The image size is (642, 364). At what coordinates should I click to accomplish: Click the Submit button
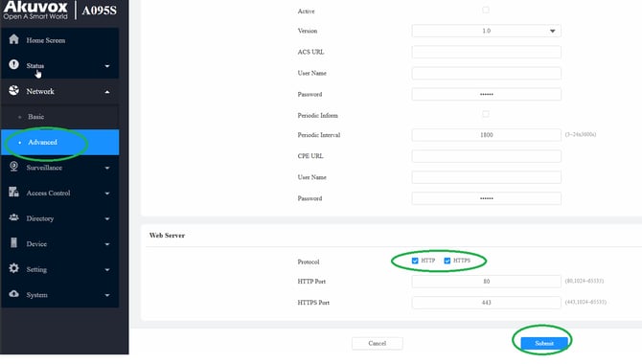[x=544, y=344]
